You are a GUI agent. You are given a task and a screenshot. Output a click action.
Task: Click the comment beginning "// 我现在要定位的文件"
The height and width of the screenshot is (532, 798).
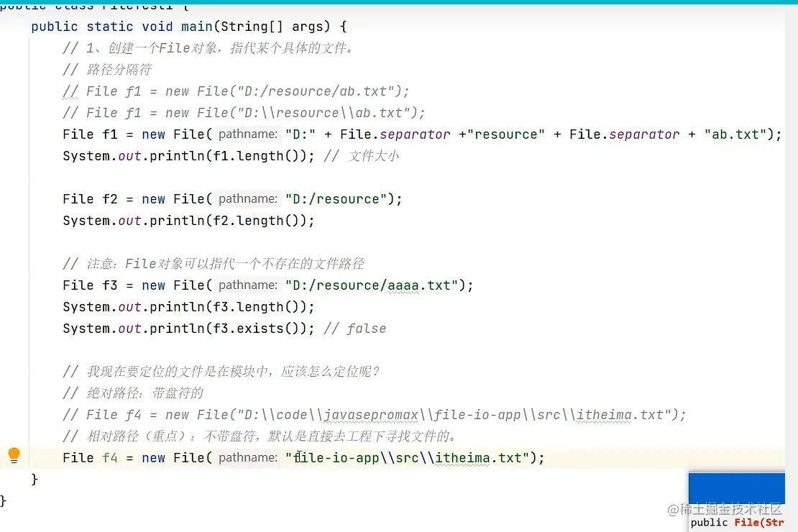click(221, 372)
